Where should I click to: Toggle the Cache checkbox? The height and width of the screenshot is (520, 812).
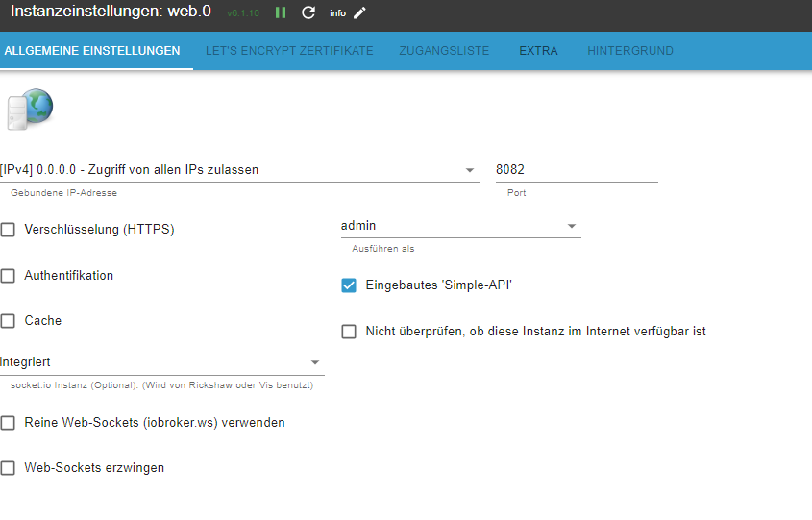8,321
